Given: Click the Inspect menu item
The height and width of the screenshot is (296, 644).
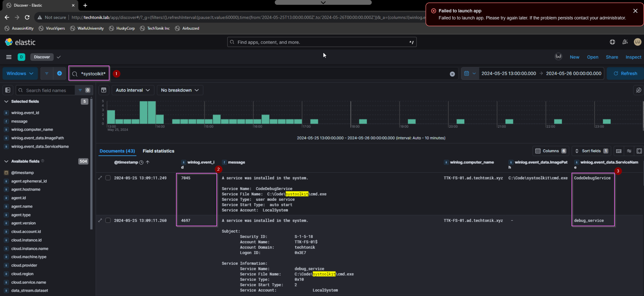Looking at the screenshot, I should click(x=633, y=57).
